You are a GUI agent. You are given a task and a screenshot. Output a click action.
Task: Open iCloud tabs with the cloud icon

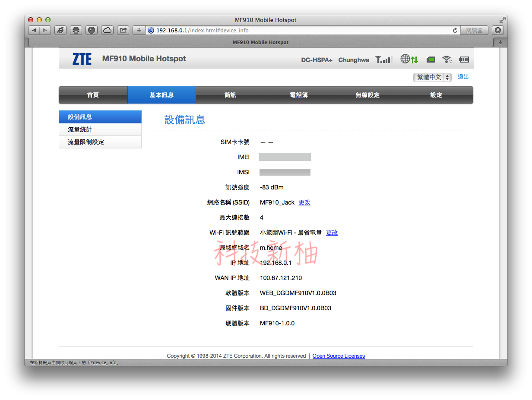tap(108, 30)
